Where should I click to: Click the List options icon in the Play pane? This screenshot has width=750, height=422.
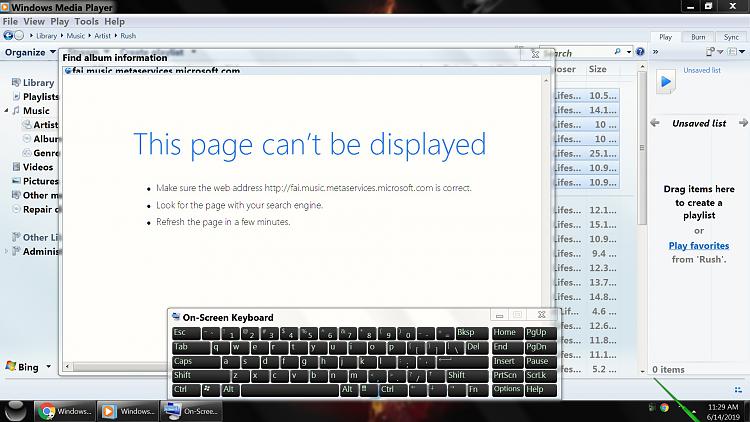click(x=732, y=52)
